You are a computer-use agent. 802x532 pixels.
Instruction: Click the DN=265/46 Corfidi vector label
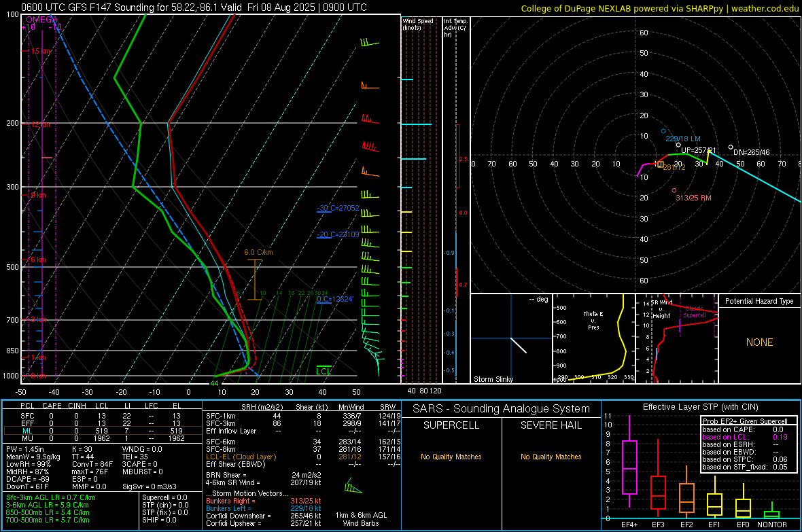[x=751, y=152]
